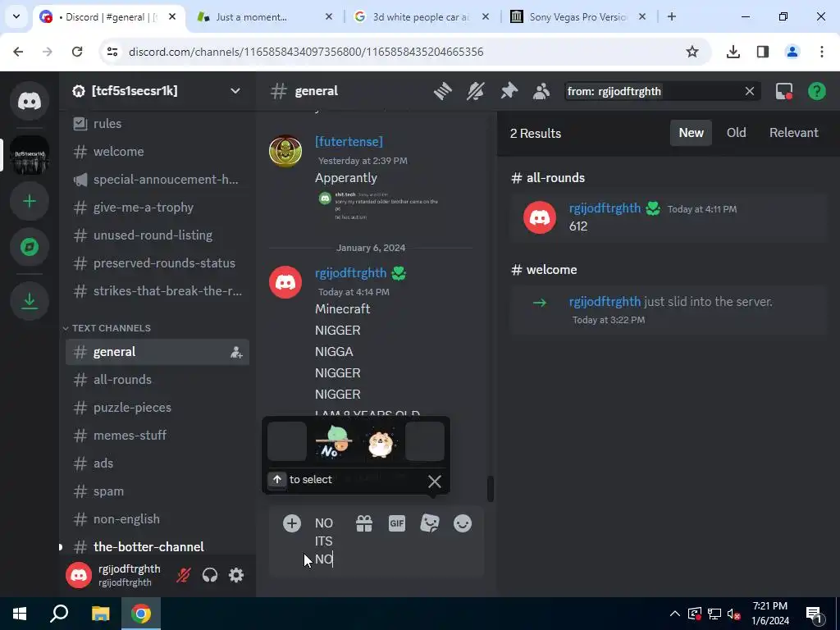Click [futertense] avatar in chat
The image size is (840, 630).
click(285, 151)
